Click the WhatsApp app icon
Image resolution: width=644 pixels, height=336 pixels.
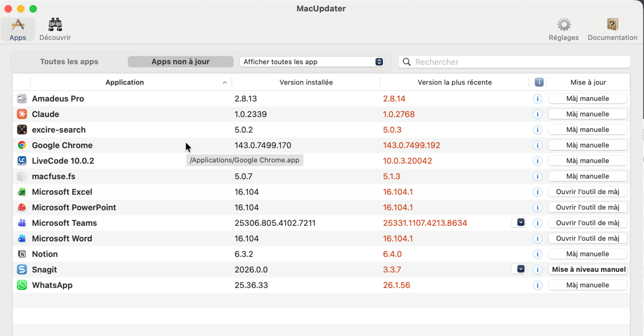pyautogui.click(x=22, y=286)
